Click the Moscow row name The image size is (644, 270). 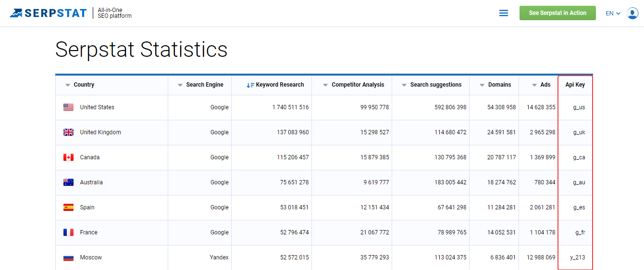(91, 257)
